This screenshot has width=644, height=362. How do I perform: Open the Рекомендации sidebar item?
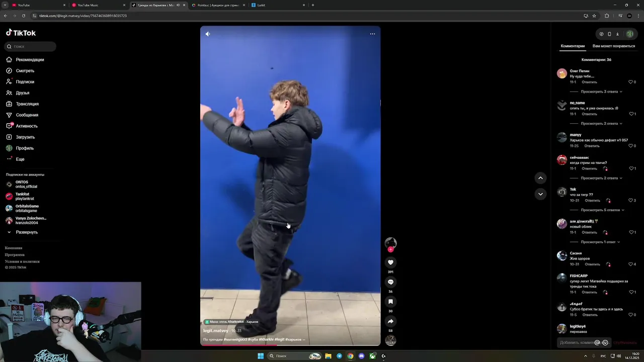[x=29, y=60]
